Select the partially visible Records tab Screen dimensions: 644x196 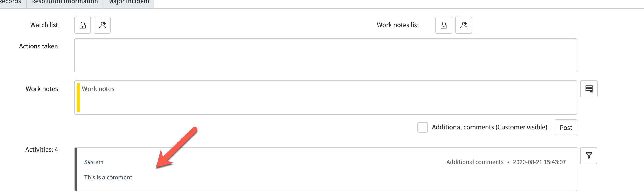[x=11, y=2]
